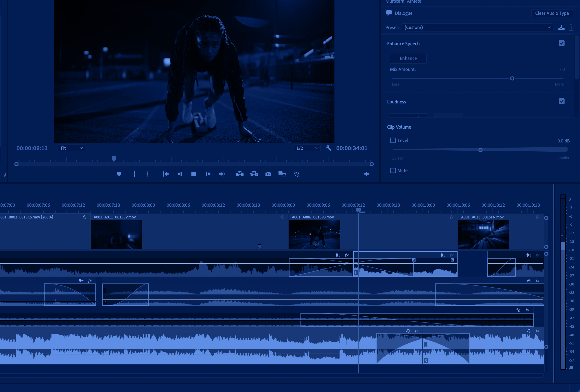The height and width of the screenshot is (392, 580).
Task: Click the Mark Out icon
Action: [x=147, y=174]
